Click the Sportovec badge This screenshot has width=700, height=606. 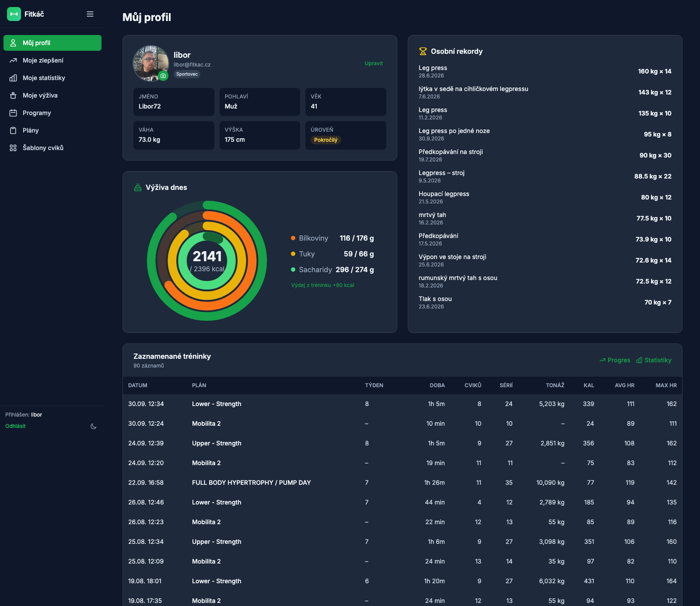point(187,74)
